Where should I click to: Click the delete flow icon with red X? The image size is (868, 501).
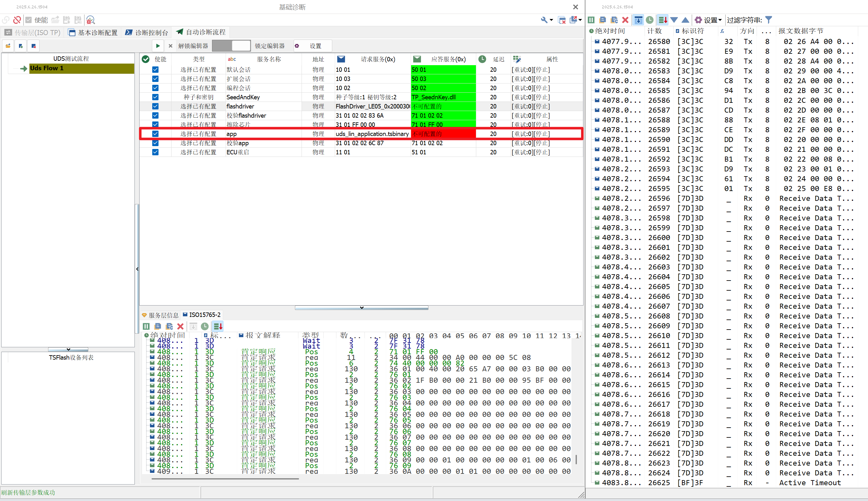34,46
